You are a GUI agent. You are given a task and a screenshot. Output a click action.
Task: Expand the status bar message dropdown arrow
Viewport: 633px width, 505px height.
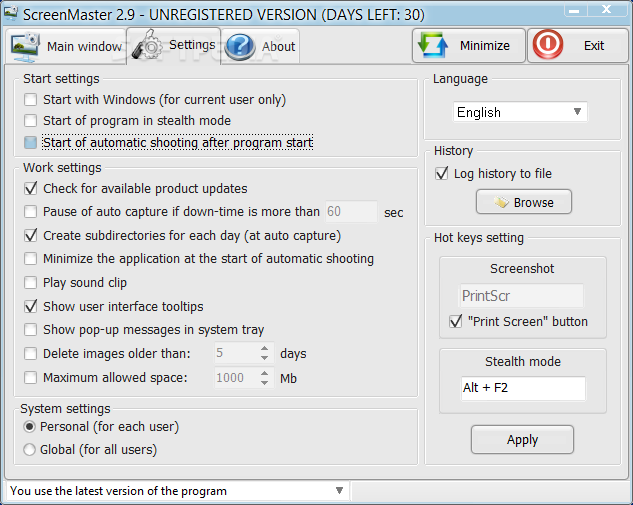coord(340,490)
